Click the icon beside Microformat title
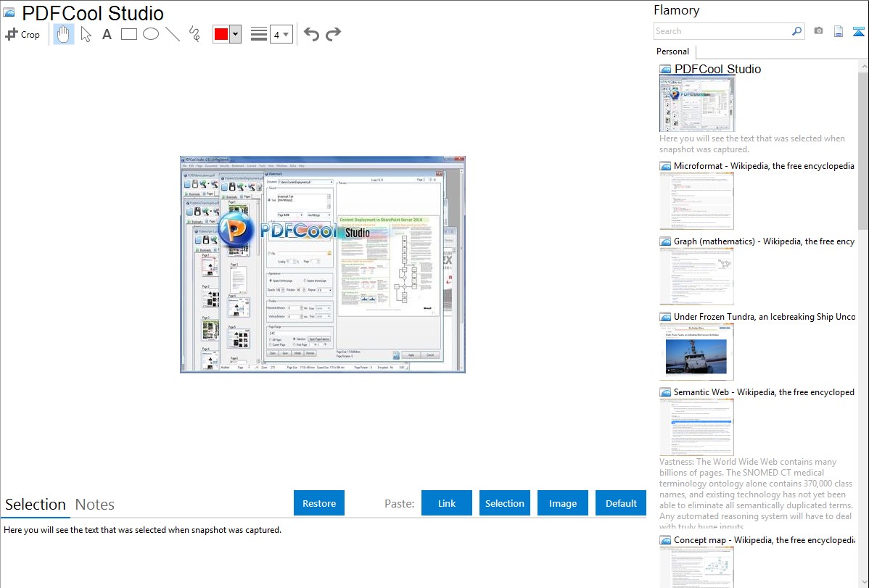This screenshot has height=588, width=869. (666, 166)
